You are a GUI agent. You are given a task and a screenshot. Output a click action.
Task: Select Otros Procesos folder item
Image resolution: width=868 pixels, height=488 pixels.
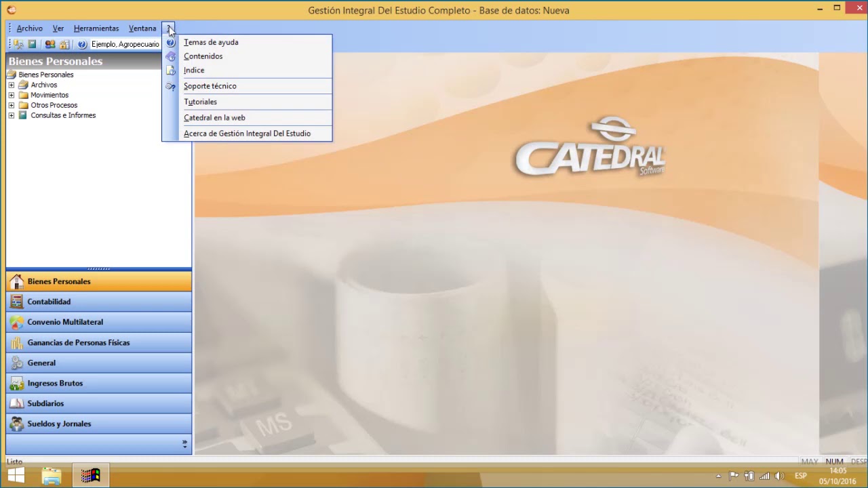tap(54, 106)
